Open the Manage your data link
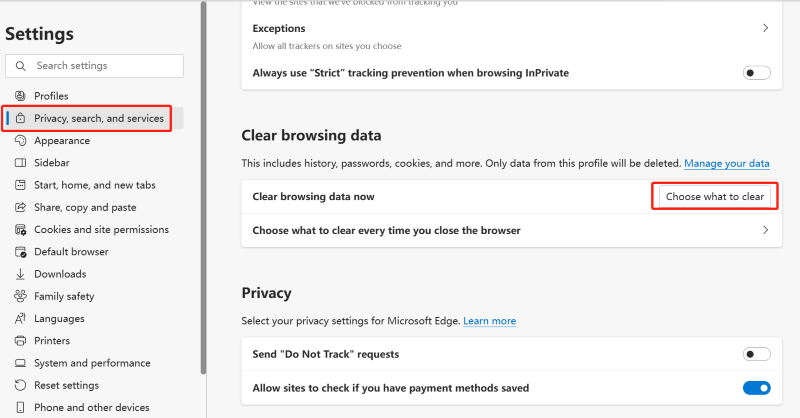Screen dimensions: 800x418 click(x=727, y=163)
